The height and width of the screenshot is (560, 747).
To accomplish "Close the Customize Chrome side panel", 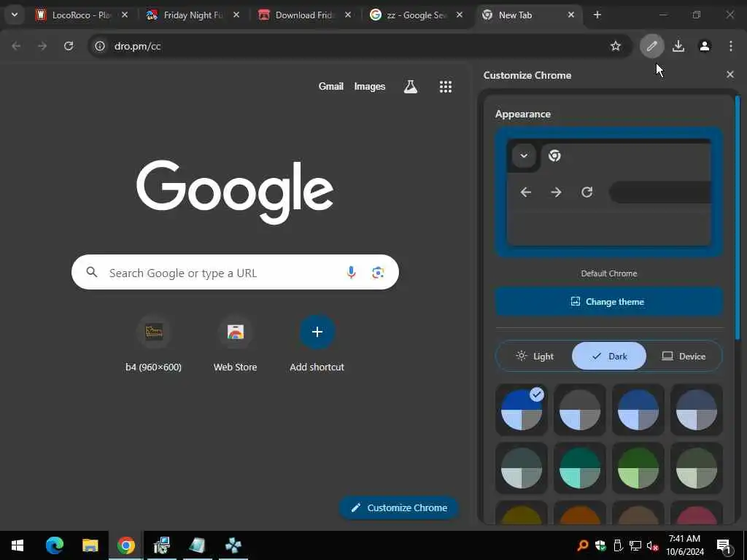I will coord(730,75).
